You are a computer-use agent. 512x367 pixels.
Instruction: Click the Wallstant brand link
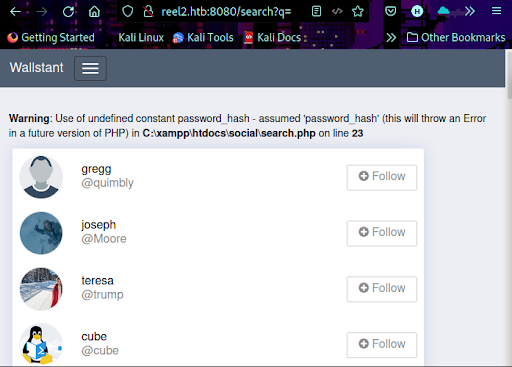[36, 68]
